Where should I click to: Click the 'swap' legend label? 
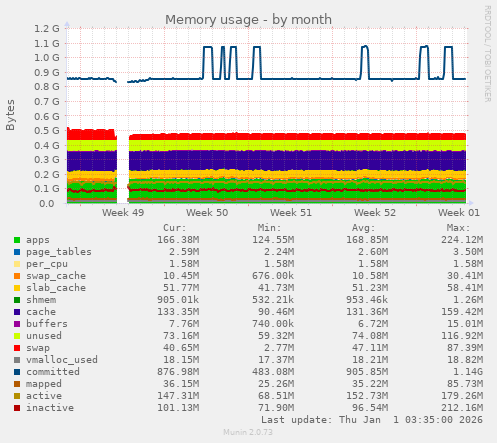coord(38,348)
